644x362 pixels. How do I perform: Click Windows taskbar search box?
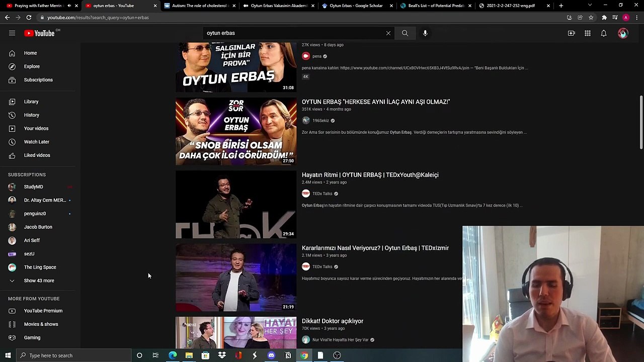pos(73,355)
